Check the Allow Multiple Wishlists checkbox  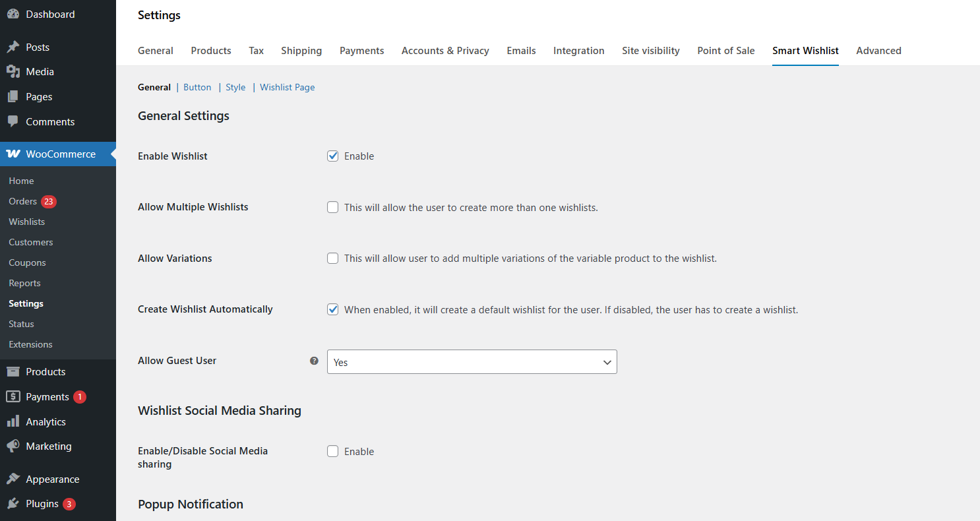coord(333,207)
